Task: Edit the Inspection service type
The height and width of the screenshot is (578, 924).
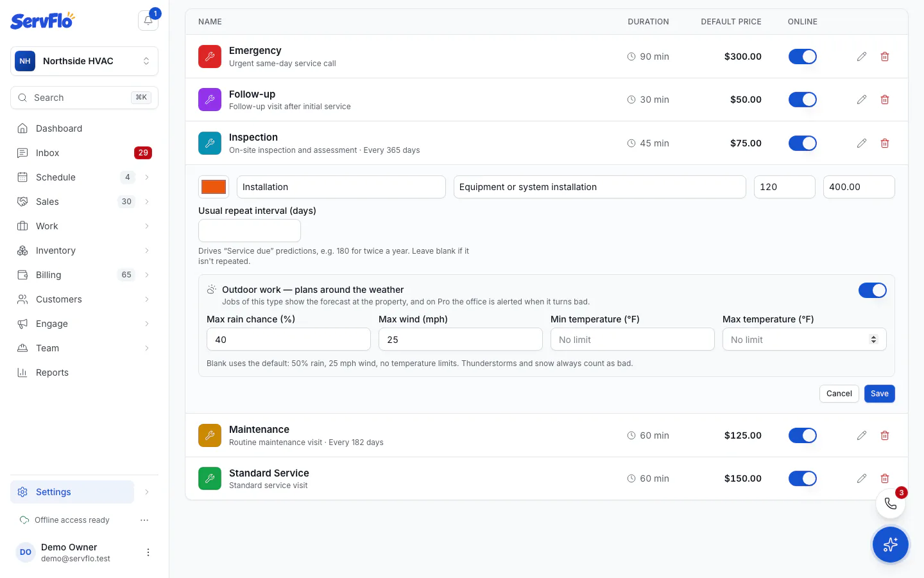Action: tap(862, 143)
